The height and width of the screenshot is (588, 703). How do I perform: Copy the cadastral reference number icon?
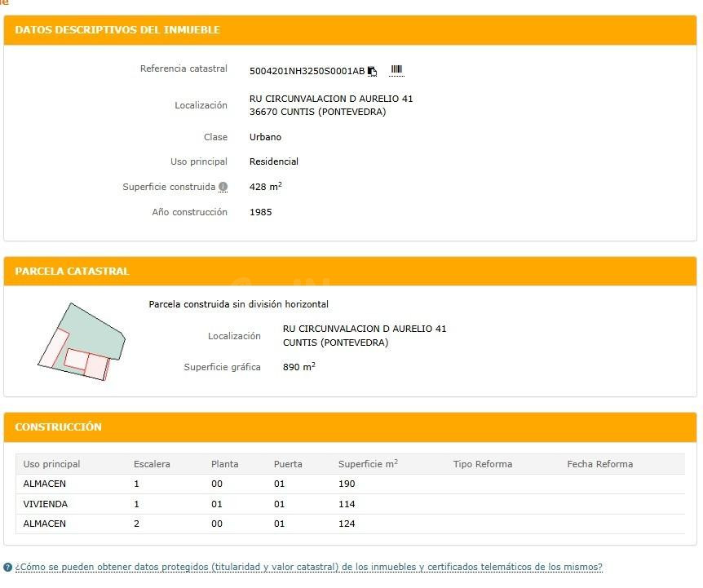coord(372,71)
